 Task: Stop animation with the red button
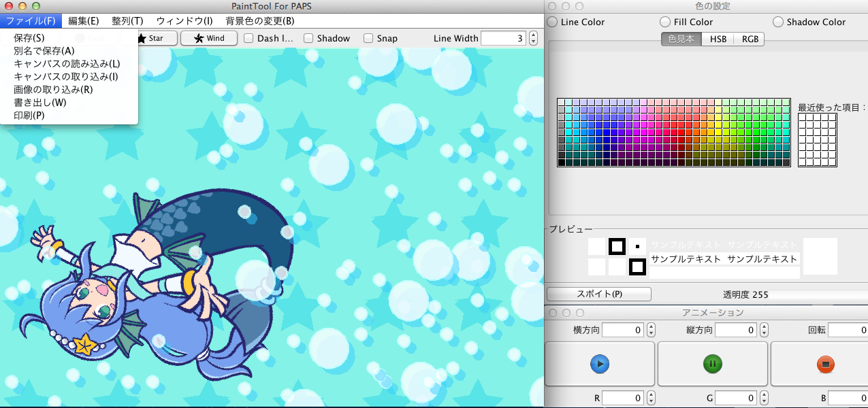coord(825,364)
